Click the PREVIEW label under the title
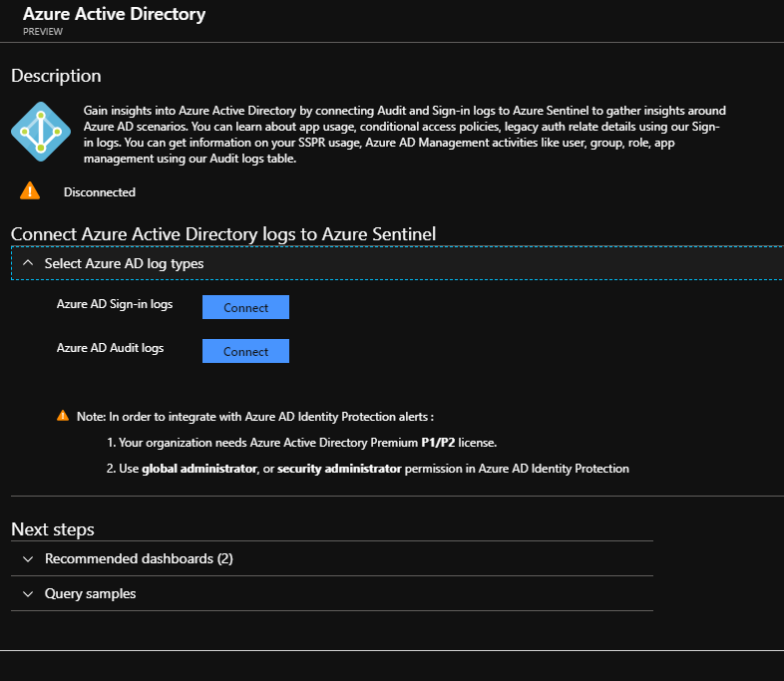This screenshot has height=681, width=784. [43, 32]
